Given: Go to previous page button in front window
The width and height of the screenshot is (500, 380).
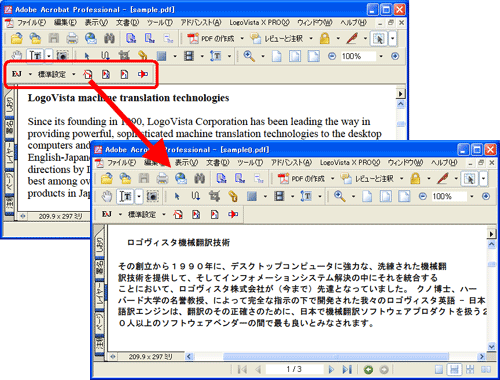Looking at the screenshot, I should click(x=258, y=369).
